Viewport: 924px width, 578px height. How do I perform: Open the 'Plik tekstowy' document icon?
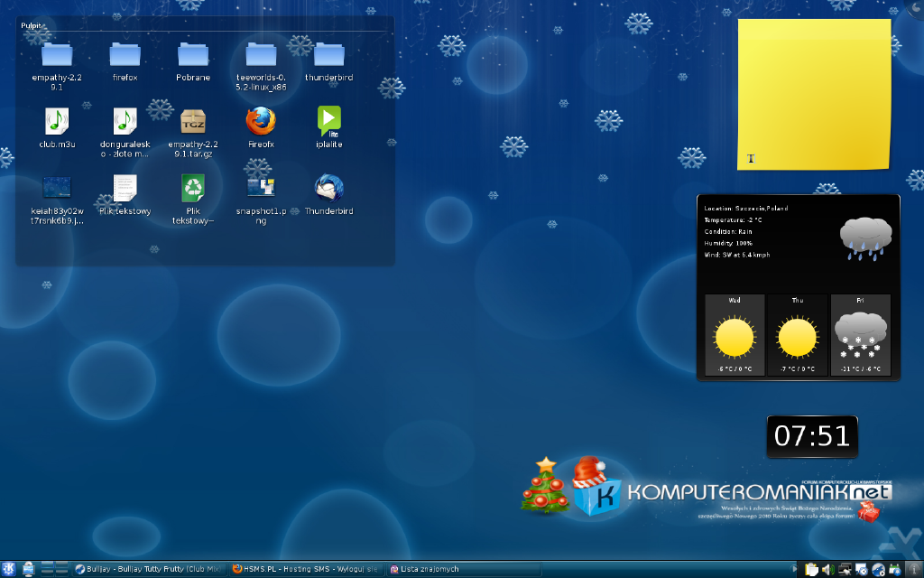tap(125, 188)
